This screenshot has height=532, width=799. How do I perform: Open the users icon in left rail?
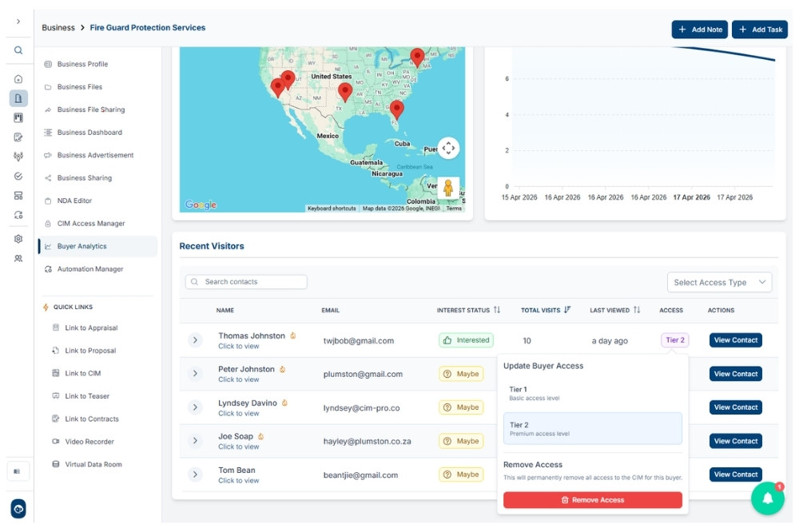click(x=18, y=258)
